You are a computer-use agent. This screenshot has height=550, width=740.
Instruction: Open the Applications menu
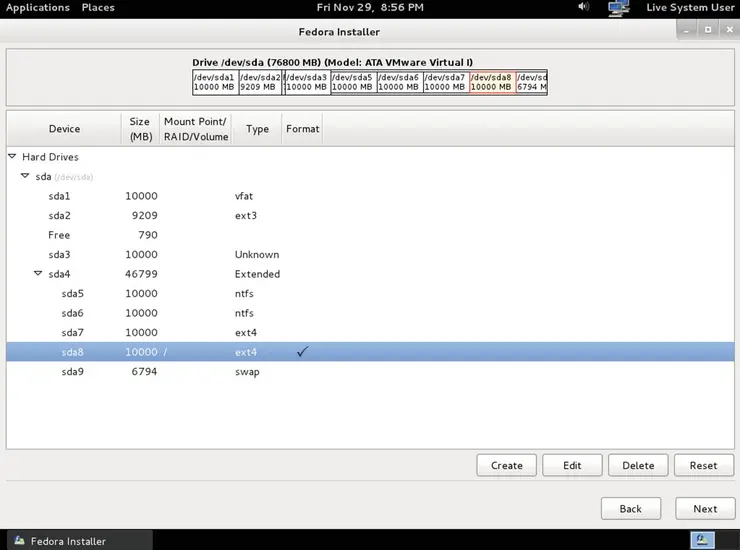38,8
